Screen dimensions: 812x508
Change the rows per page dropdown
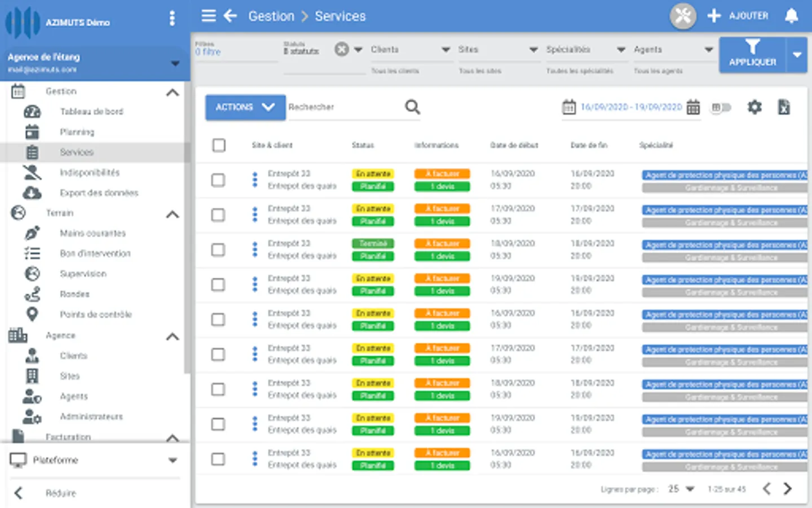click(x=681, y=489)
